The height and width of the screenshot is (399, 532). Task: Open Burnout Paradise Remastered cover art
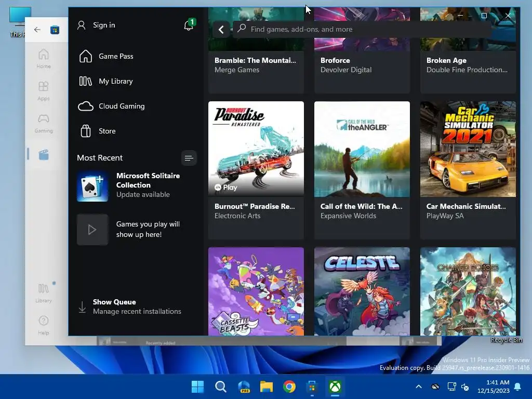click(256, 149)
